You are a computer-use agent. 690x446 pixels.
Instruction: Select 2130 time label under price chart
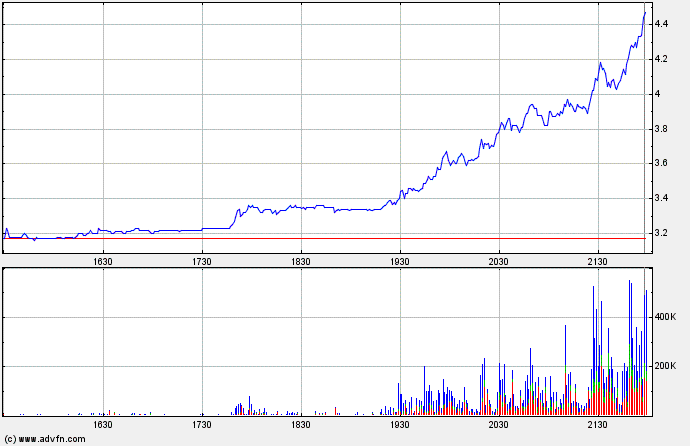[x=598, y=260]
